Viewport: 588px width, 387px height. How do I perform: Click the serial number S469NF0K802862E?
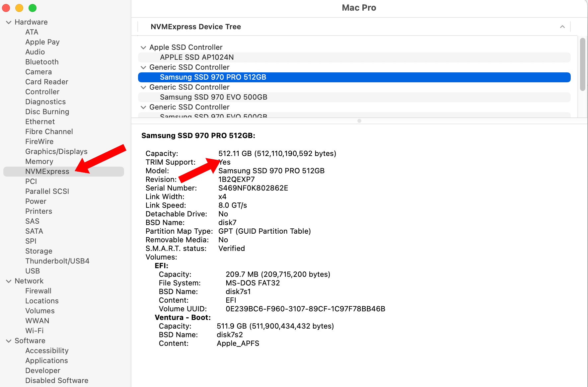click(x=253, y=188)
